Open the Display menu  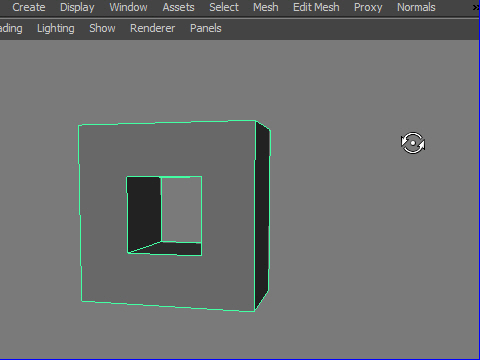click(77, 7)
